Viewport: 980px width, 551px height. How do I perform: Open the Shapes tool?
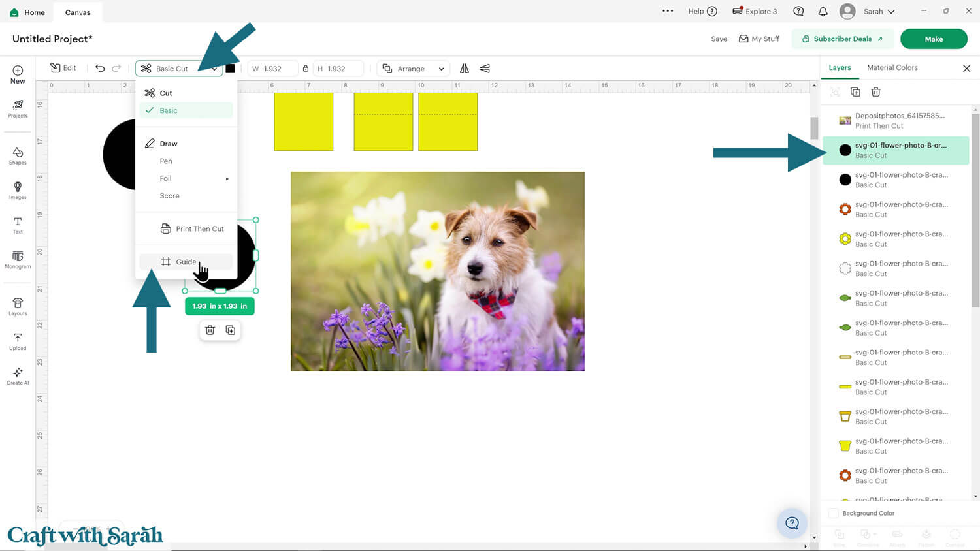(x=18, y=156)
